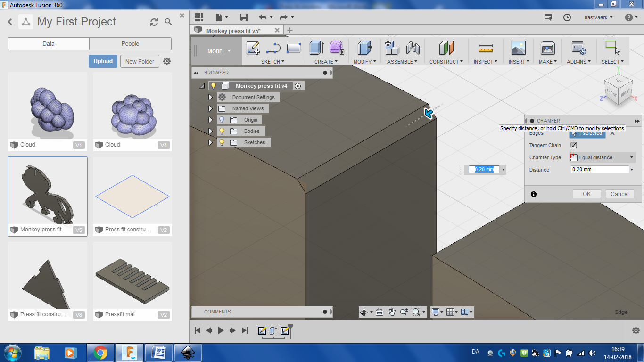Screen dimensions: 644x362
Task: Open the MODEL workspace dropdown
Action: point(219,51)
